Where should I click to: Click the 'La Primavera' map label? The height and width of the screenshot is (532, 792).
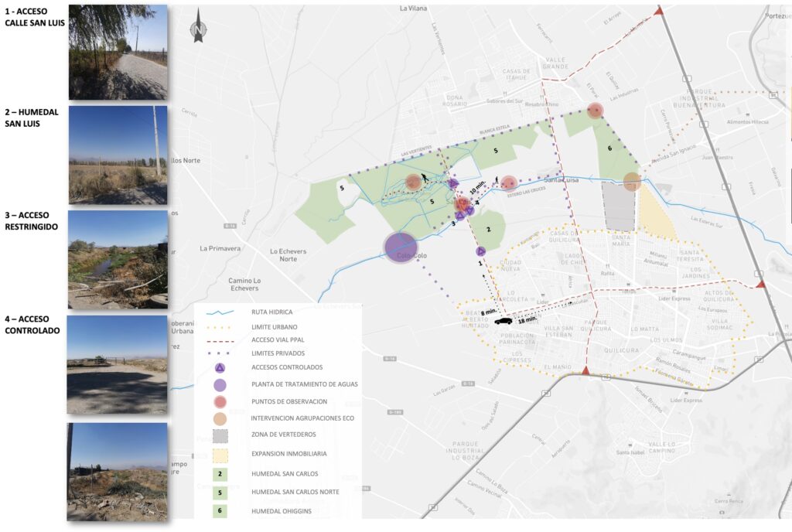coord(220,248)
